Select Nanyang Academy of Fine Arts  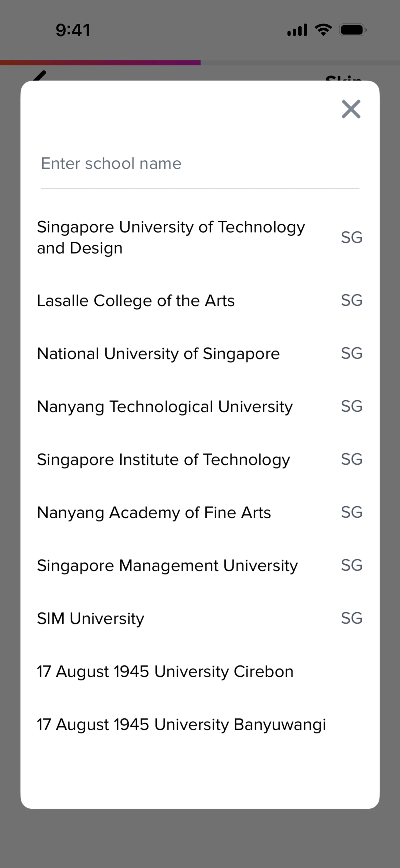point(200,512)
